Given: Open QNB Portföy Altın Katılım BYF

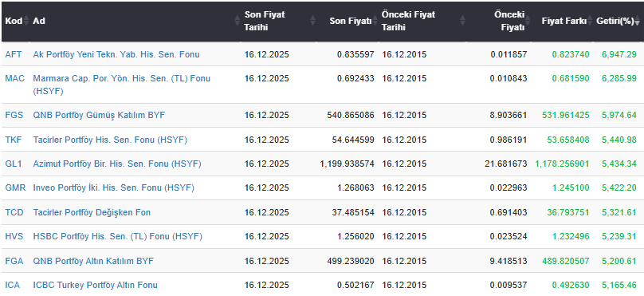Looking at the screenshot, I should [x=93, y=261].
